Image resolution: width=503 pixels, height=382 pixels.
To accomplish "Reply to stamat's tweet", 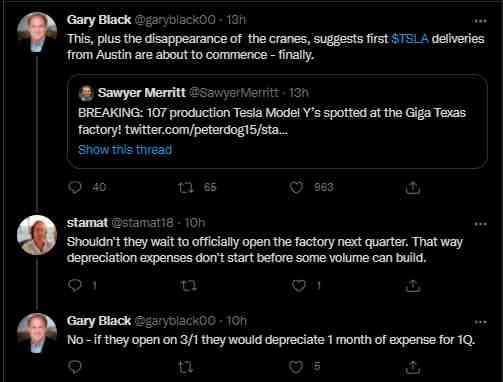I will coord(75,285).
